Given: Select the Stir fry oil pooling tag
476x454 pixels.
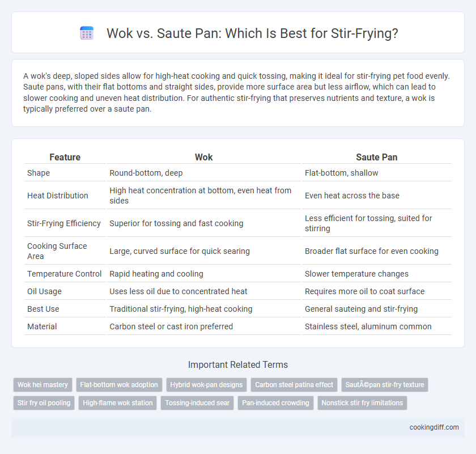Looking at the screenshot, I should [x=44, y=403].
